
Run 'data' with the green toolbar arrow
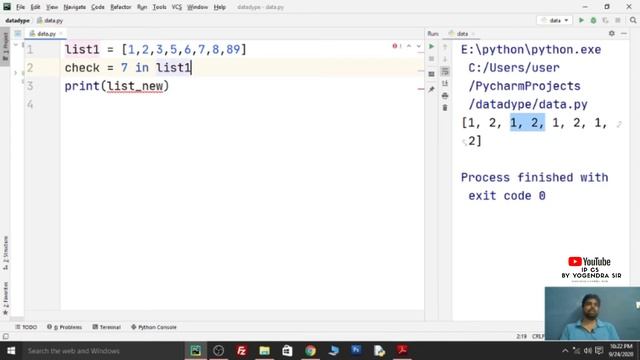(581, 20)
